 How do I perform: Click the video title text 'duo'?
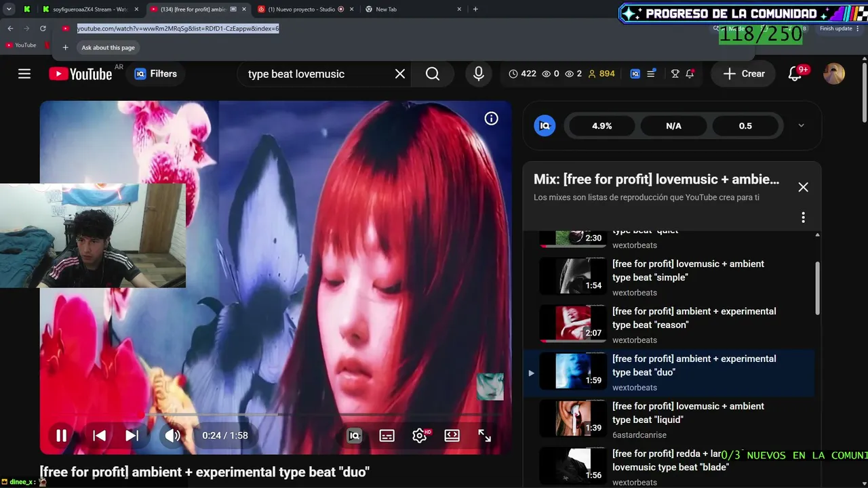click(x=204, y=472)
